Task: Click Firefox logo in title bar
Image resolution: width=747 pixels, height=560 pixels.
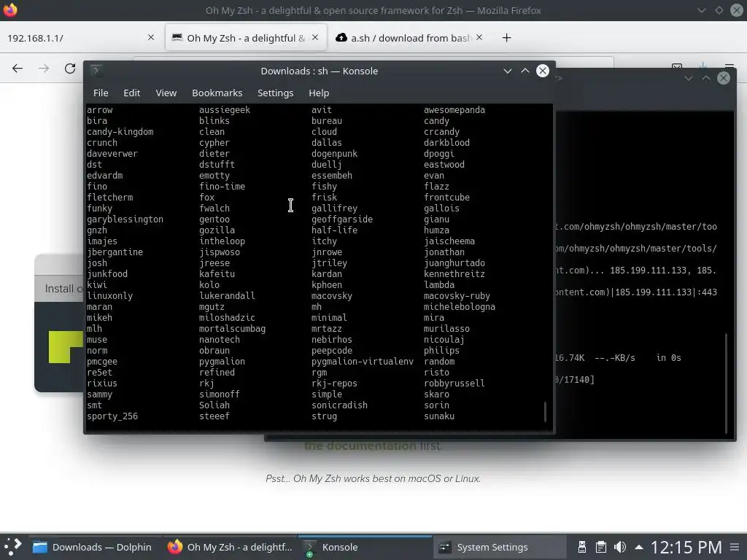Action: point(10,10)
